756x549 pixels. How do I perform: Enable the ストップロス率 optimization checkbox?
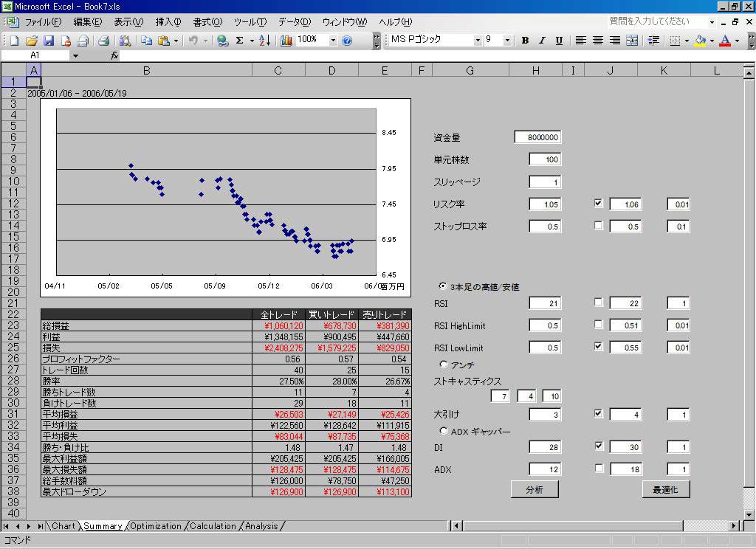pos(599,225)
